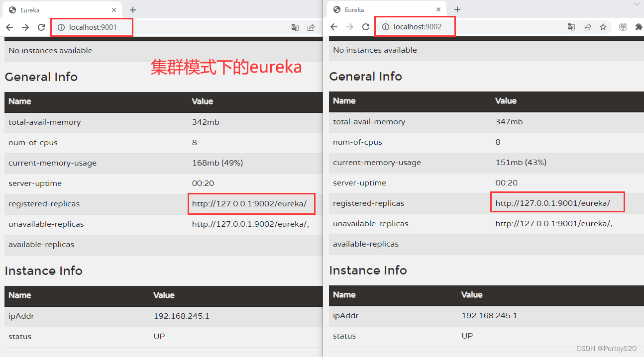This screenshot has height=357, width=644.
Task: Click ipAddr value 192.168.245.1 on 9002 page
Action: pos(489,316)
